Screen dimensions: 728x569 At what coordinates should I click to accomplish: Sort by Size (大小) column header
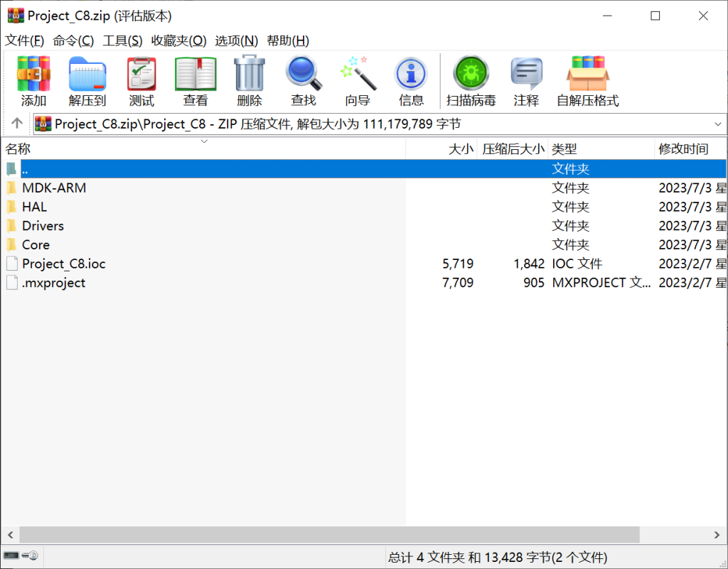(441, 148)
